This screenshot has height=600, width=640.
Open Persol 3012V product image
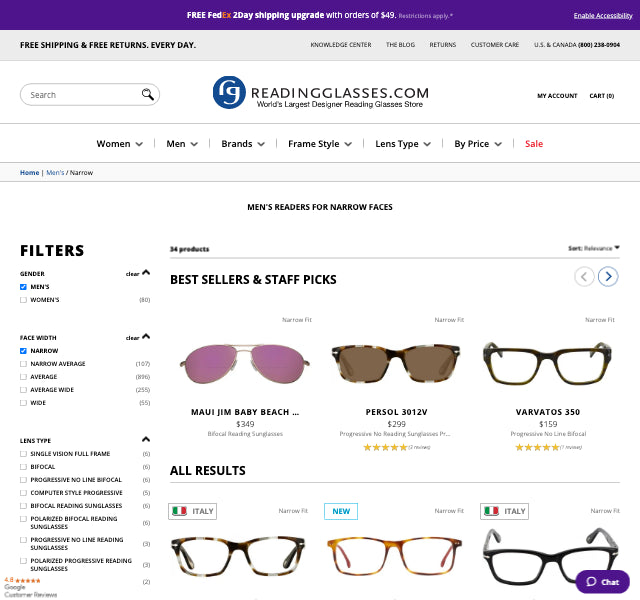tap(396, 363)
